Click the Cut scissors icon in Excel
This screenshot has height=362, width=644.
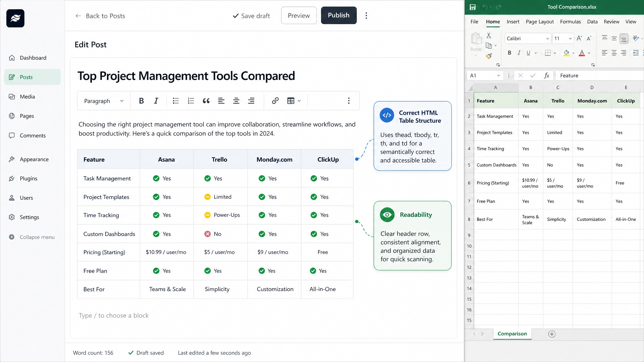(489, 35)
